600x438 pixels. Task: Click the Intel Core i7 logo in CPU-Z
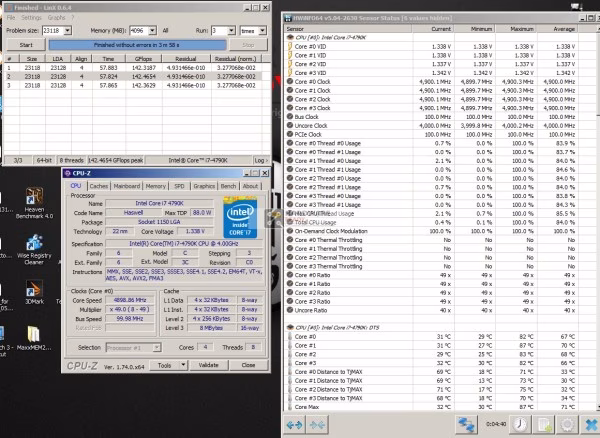click(240, 217)
